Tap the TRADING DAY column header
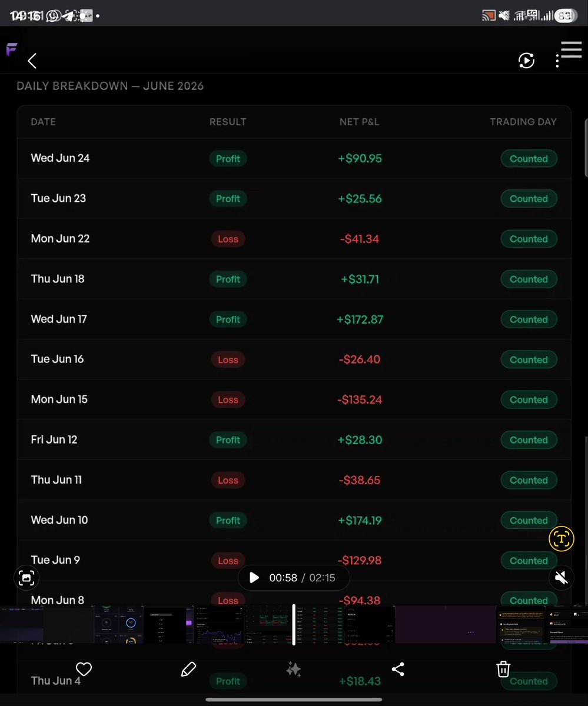 point(523,122)
